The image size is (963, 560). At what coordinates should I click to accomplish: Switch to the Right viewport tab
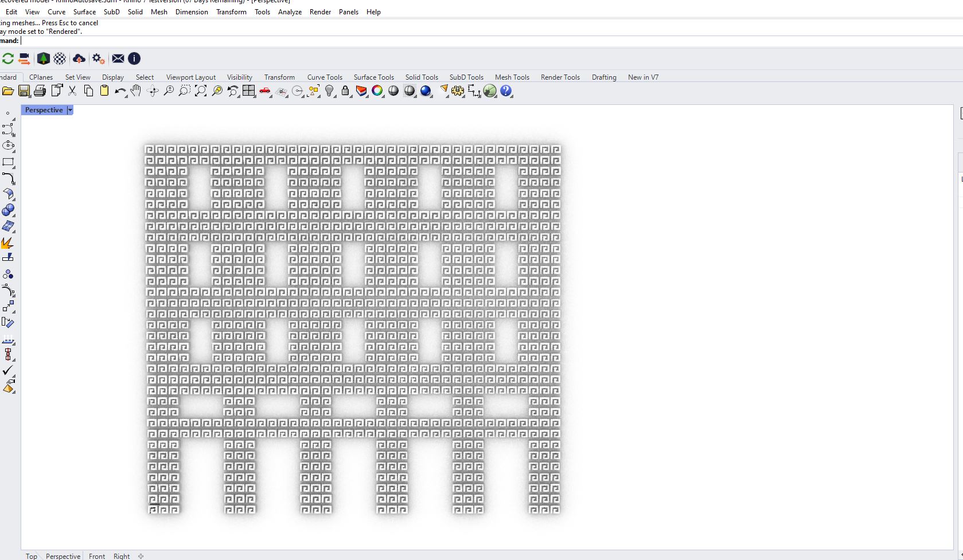pyautogui.click(x=122, y=556)
